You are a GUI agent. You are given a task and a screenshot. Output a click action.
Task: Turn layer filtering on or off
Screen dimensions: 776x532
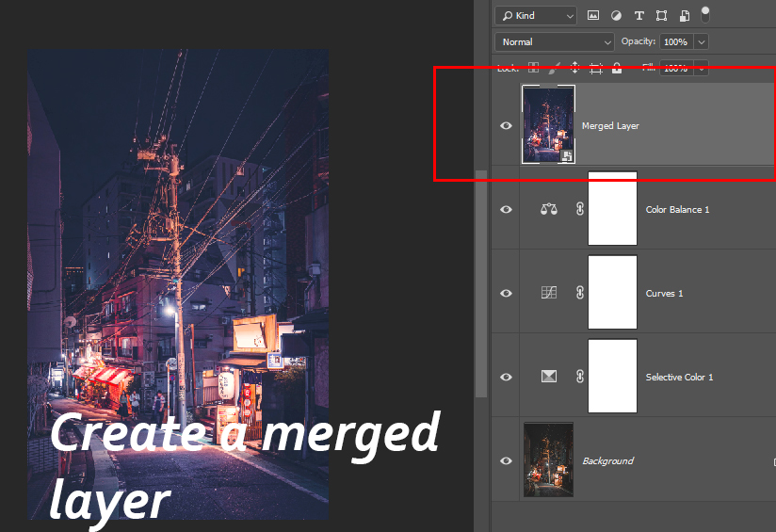pyautogui.click(x=705, y=13)
